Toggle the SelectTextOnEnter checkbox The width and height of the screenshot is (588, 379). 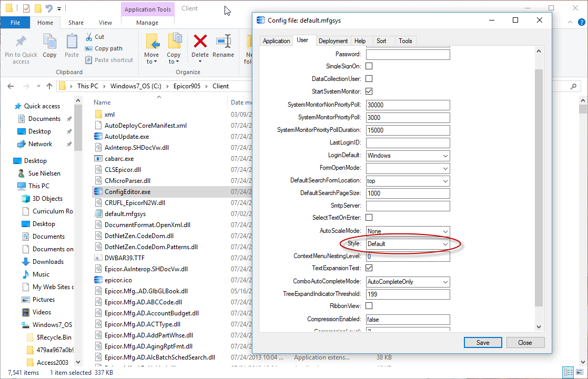[369, 218]
